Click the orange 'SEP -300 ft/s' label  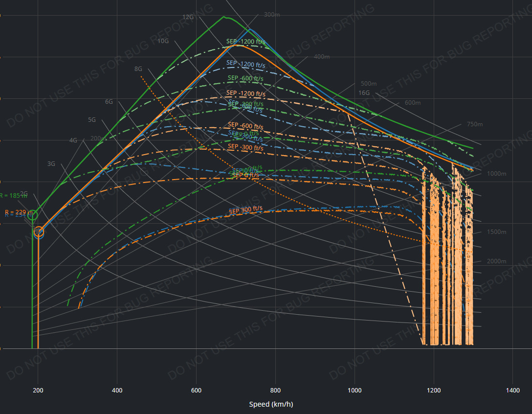coord(245,147)
